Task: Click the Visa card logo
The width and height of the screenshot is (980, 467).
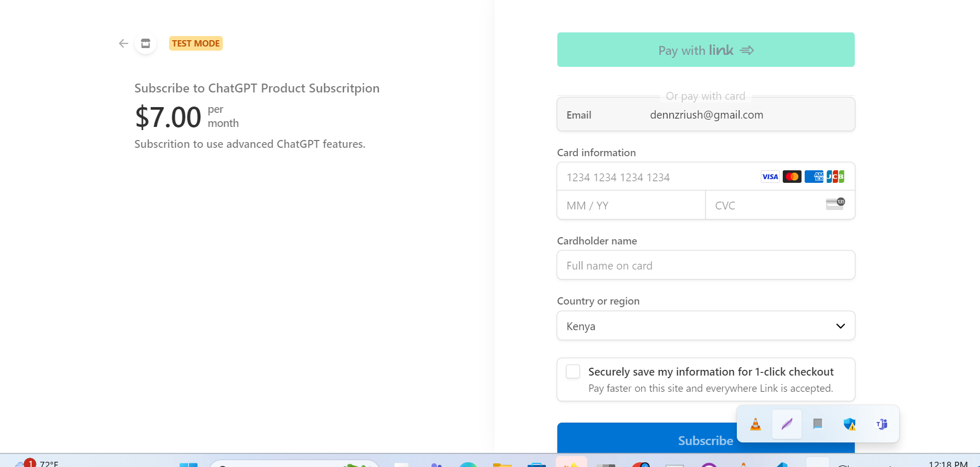Action: coord(770,177)
